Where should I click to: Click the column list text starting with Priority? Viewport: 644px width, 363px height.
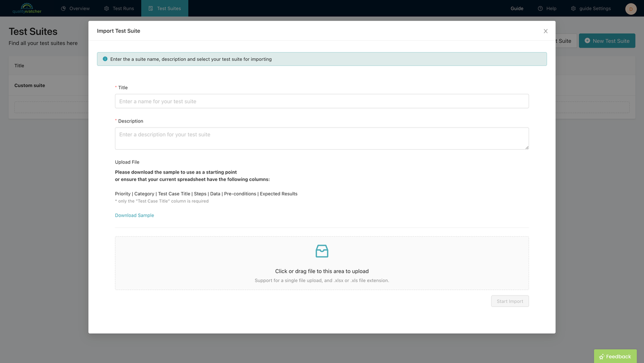[x=206, y=194]
